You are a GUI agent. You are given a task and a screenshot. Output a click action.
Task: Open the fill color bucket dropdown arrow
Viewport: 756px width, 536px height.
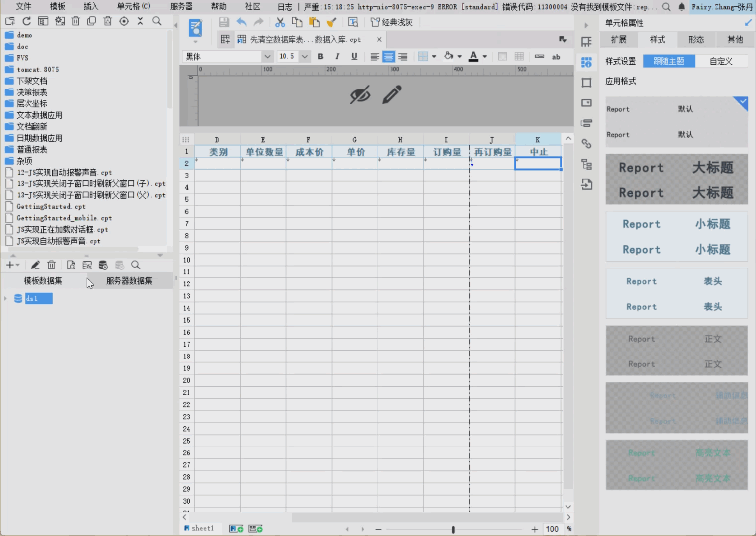click(460, 57)
